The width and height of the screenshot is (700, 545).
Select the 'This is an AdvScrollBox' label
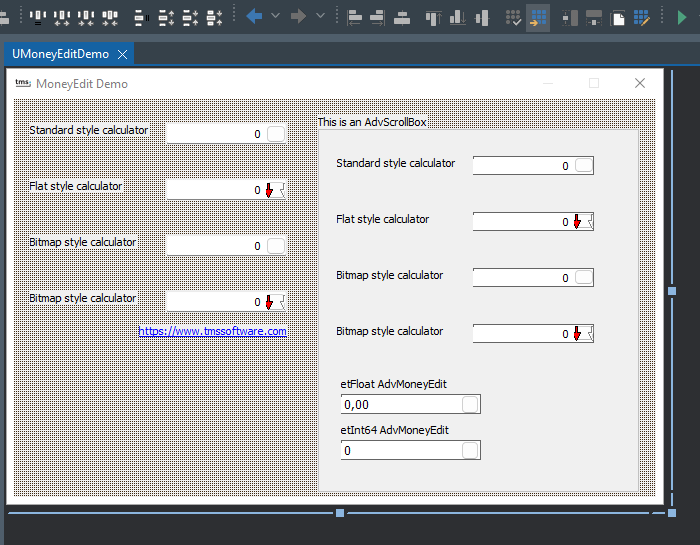click(372, 122)
